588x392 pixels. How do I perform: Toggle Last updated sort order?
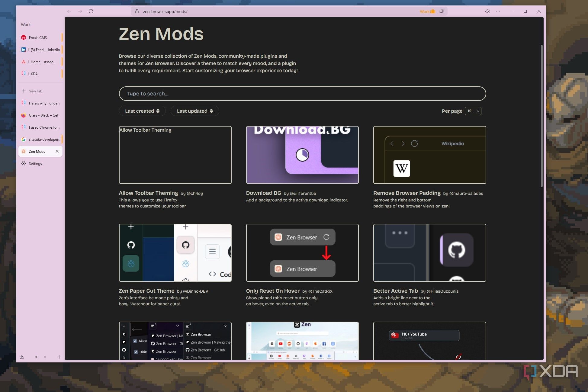(195, 111)
